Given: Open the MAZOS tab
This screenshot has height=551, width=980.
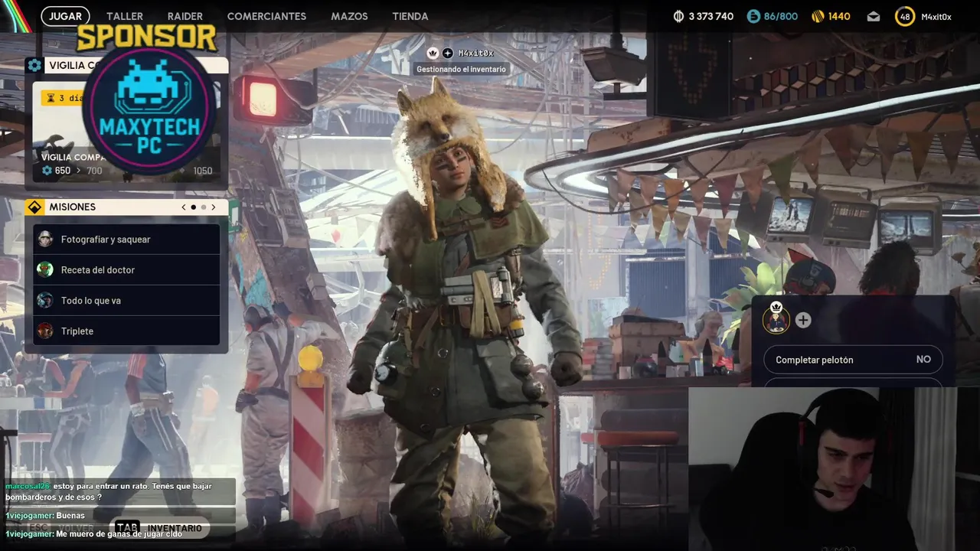Looking at the screenshot, I should click(x=349, y=16).
